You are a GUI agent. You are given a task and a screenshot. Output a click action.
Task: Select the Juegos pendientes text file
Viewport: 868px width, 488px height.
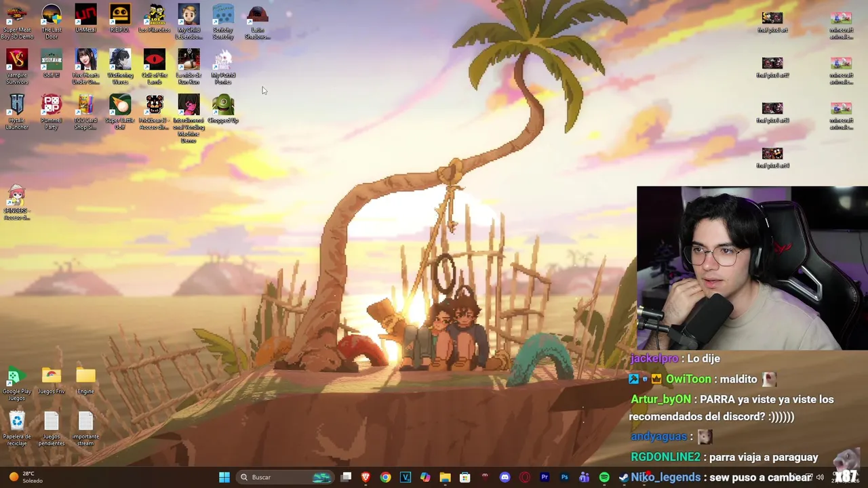point(52,430)
